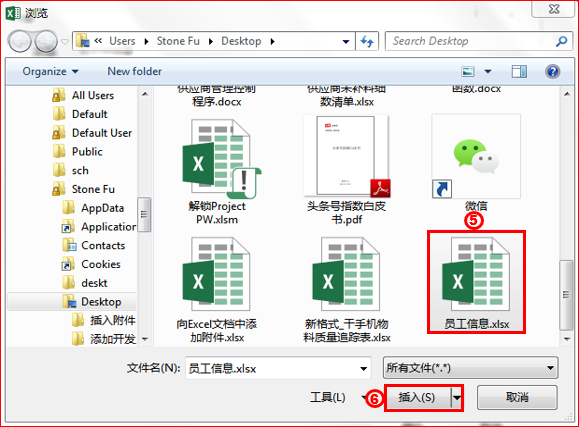
Task: Click file list scroll up arrow
Action: pos(566,94)
